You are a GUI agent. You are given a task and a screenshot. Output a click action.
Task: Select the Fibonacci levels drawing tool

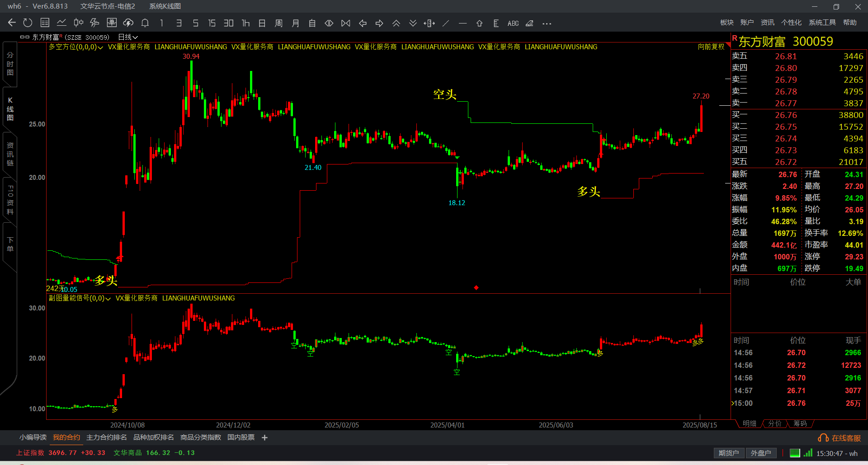coord(496,23)
